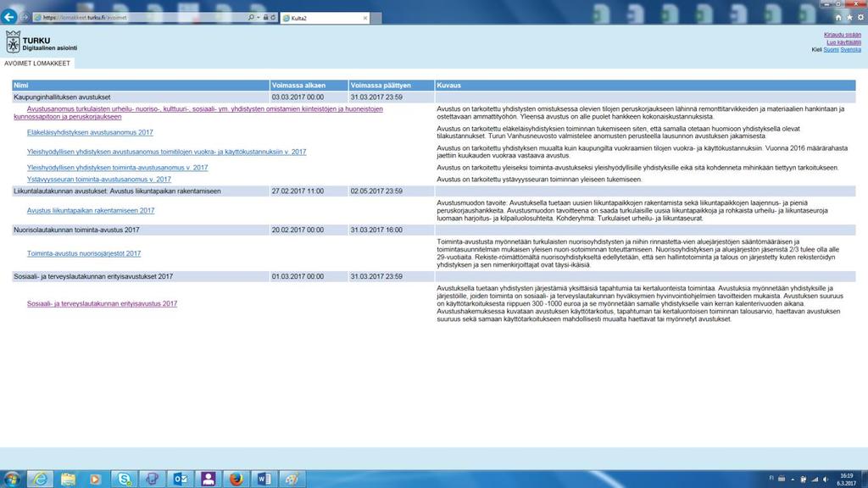Open Toiminta-avustus nuorisojärjestöt 2017 link

click(84, 253)
